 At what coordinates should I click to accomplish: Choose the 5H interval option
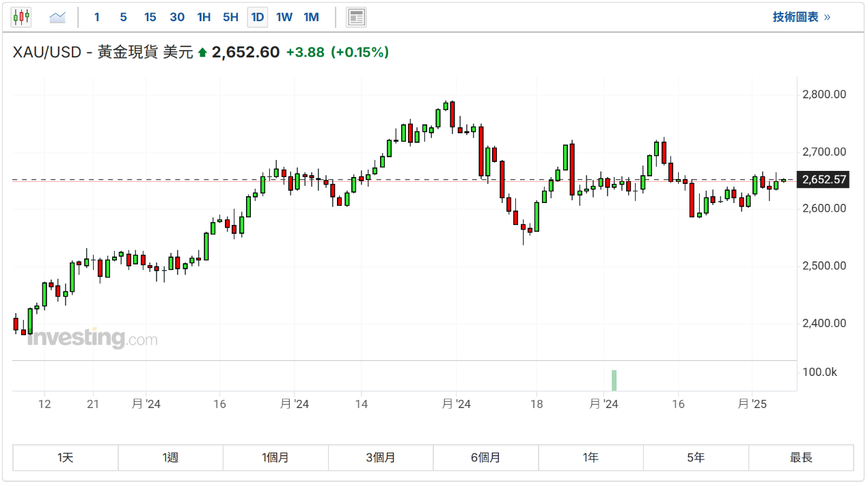click(230, 17)
